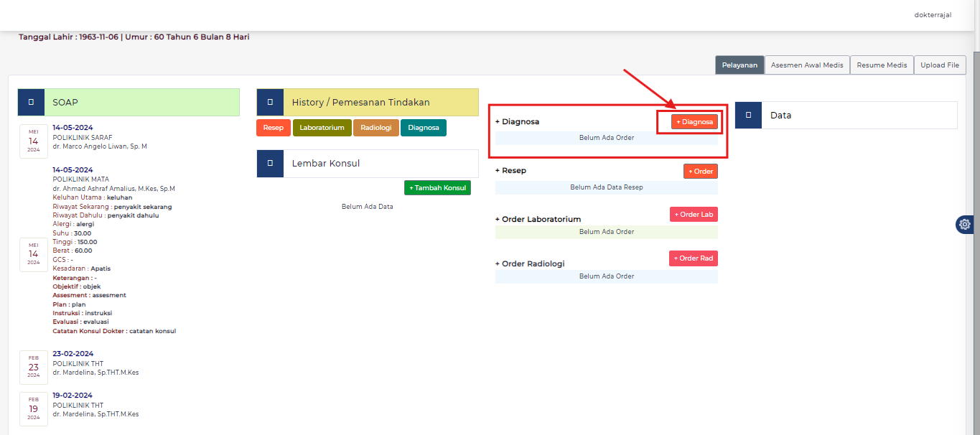Click the dokterrajal username at top
The height and width of the screenshot is (435, 980).
(x=933, y=15)
